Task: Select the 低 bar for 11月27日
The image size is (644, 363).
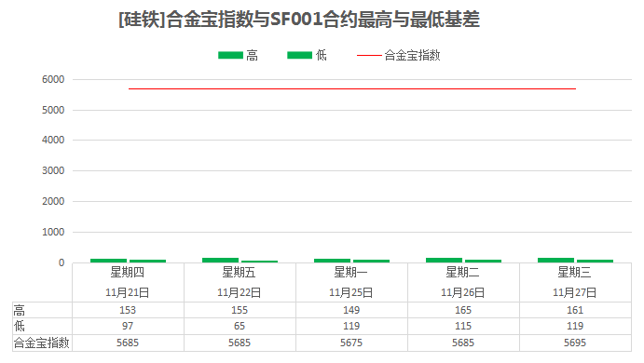Action: coord(596,261)
